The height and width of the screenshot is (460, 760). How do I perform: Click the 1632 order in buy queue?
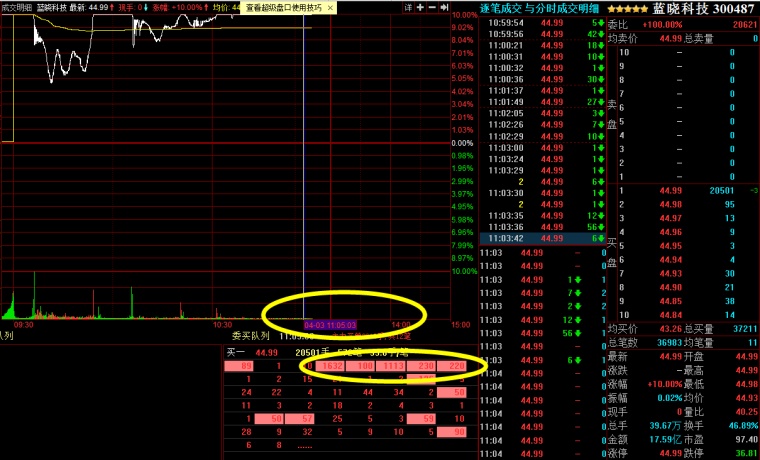(332, 366)
